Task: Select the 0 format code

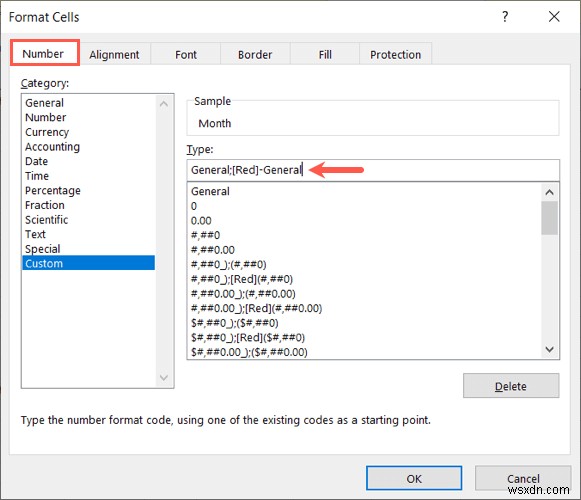Action: pyautogui.click(x=364, y=206)
